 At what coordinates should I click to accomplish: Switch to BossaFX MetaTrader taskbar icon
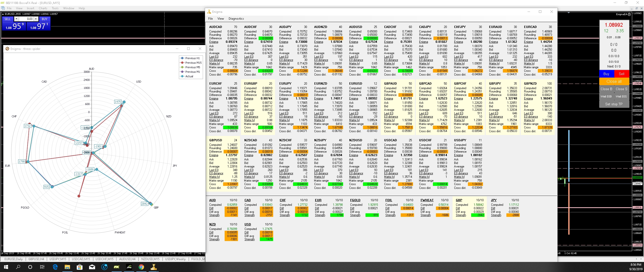click(x=116, y=267)
